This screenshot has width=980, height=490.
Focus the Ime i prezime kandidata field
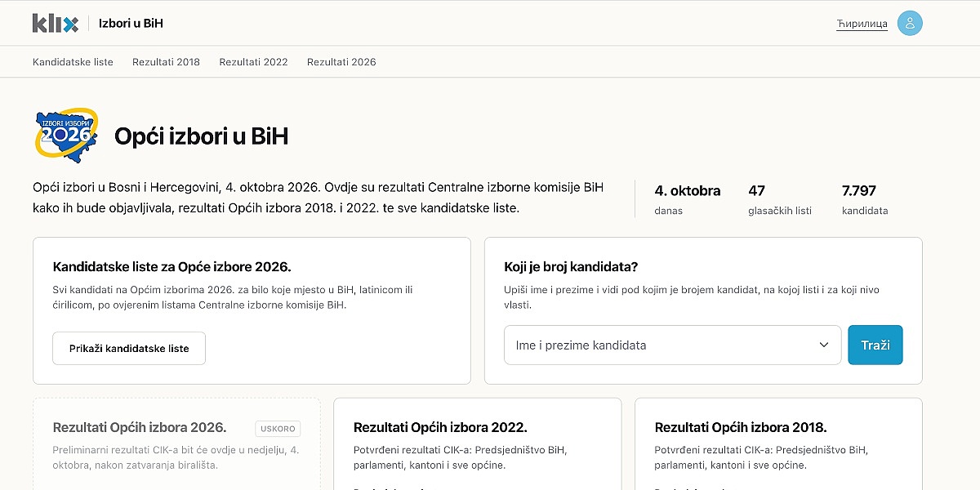[x=672, y=345]
